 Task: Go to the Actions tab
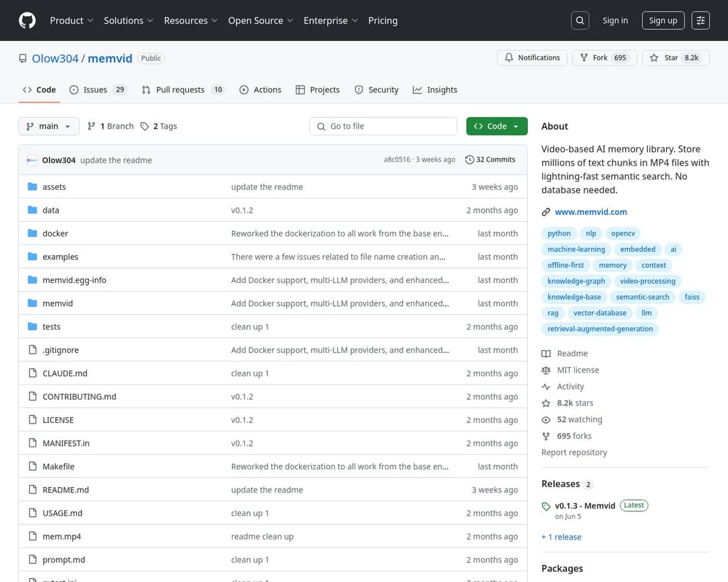click(260, 90)
